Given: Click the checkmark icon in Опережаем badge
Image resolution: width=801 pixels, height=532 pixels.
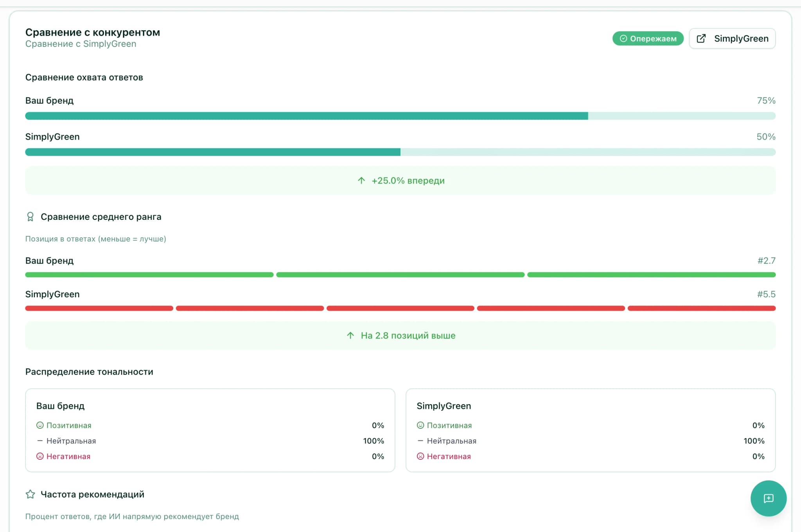Looking at the screenshot, I should (x=623, y=38).
